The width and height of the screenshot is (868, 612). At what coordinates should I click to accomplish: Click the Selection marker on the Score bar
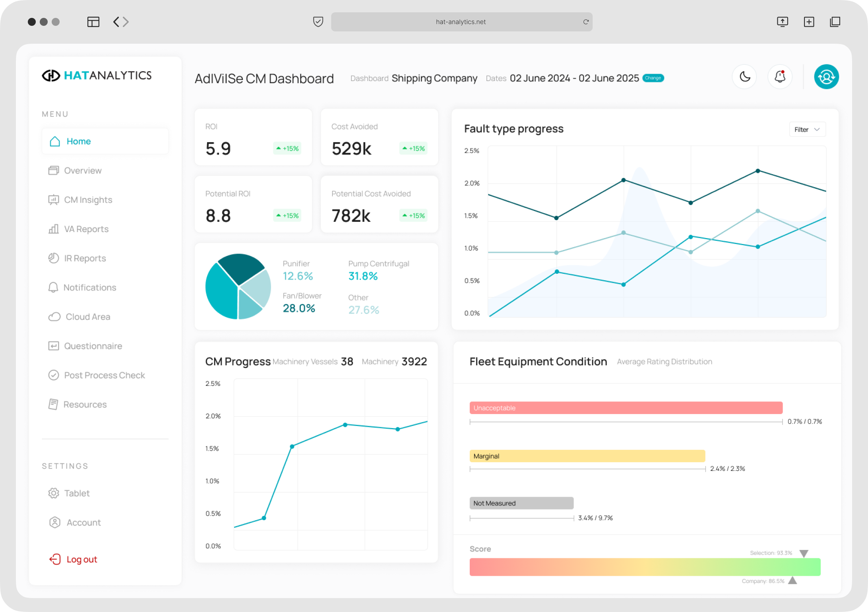click(x=804, y=554)
